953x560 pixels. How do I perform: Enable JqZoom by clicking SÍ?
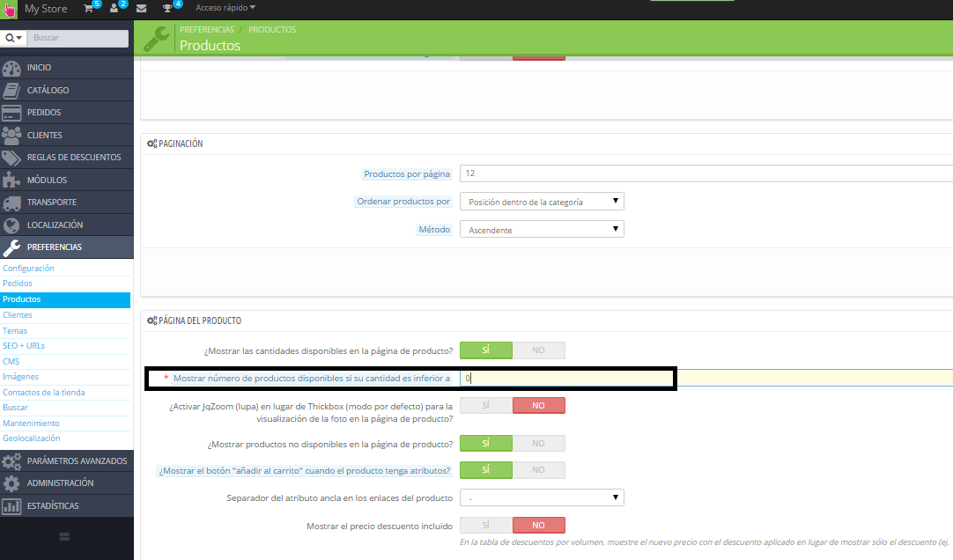click(485, 405)
